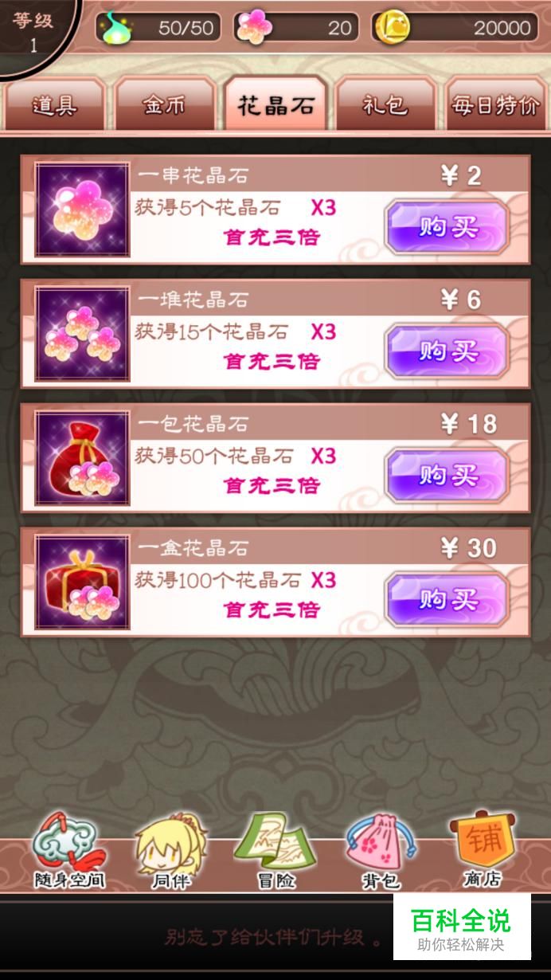The width and height of the screenshot is (551, 980).
Task: Switch to the 道具 tab
Action: [x=55, y=104]
